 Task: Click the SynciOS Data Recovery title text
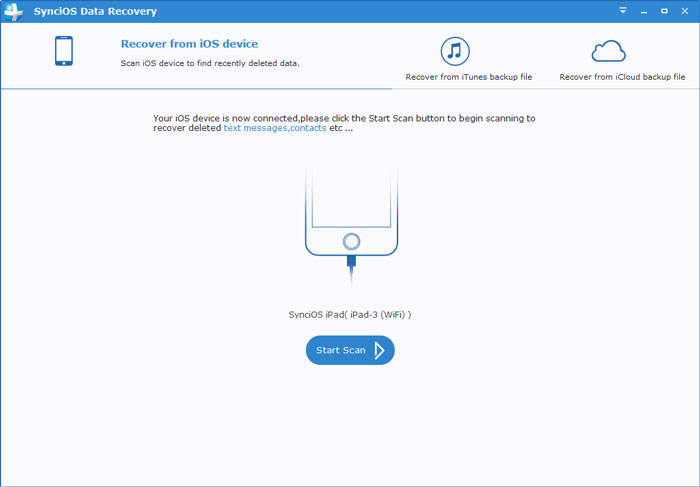click(x=95, y=11)
